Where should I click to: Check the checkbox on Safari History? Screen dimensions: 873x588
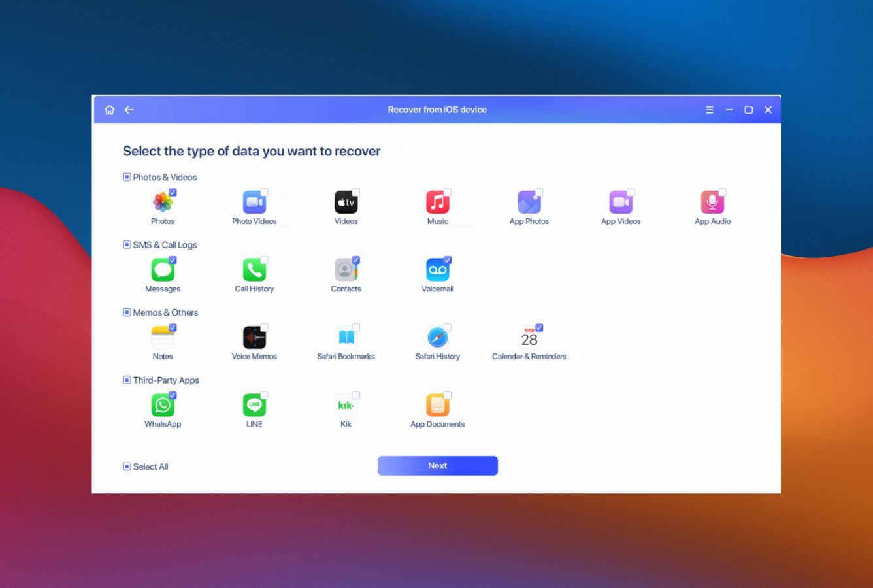click(447, 328)
